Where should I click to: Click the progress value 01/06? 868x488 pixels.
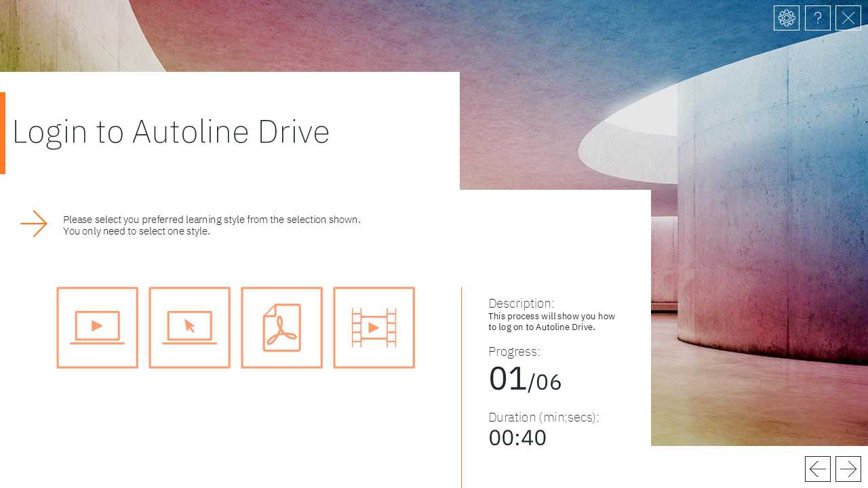pyautogui.click(x=525, y=379)
